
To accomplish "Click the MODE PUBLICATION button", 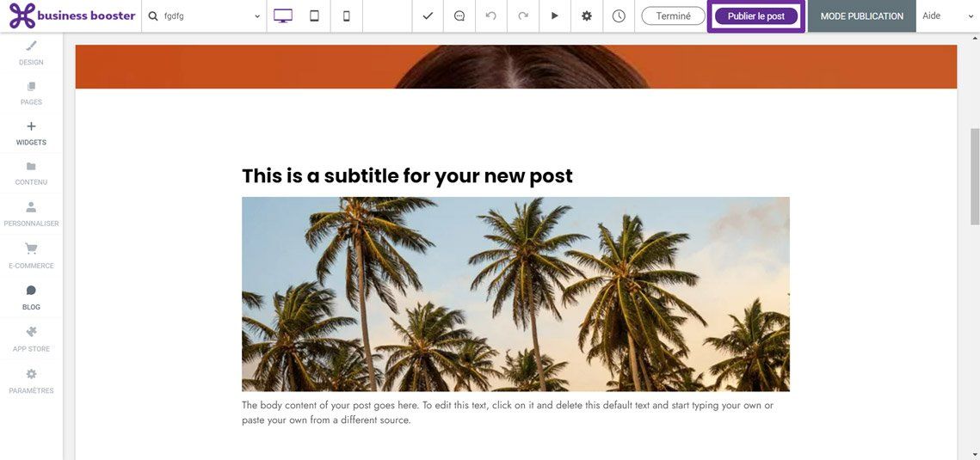I will click(x=862, y=16).
